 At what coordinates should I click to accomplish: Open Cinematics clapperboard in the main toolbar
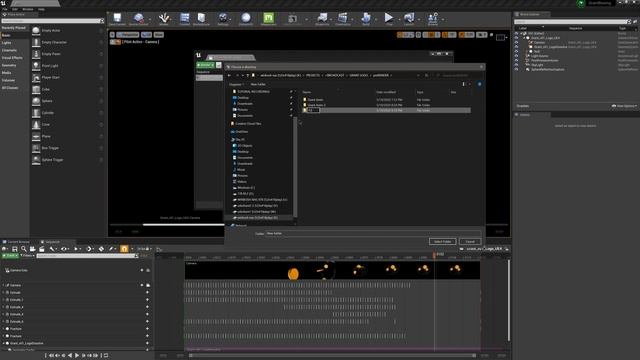pyautogui.click(x=343, y=18)
